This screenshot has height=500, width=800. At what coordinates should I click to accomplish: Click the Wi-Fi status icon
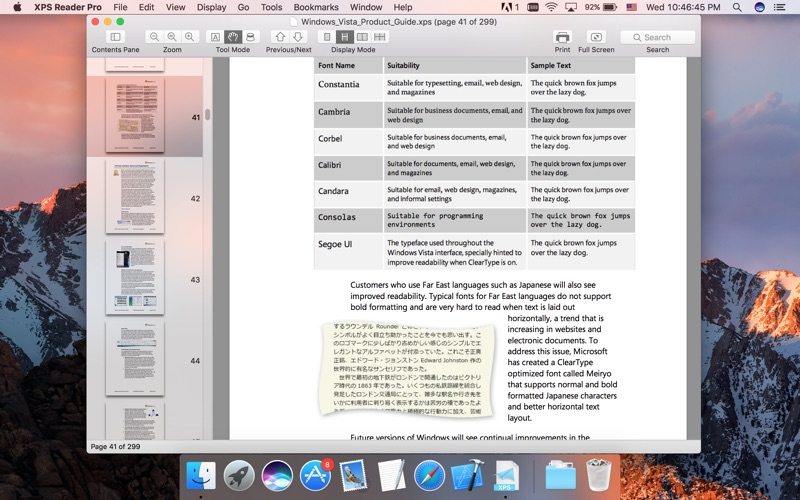pos(551,7)
